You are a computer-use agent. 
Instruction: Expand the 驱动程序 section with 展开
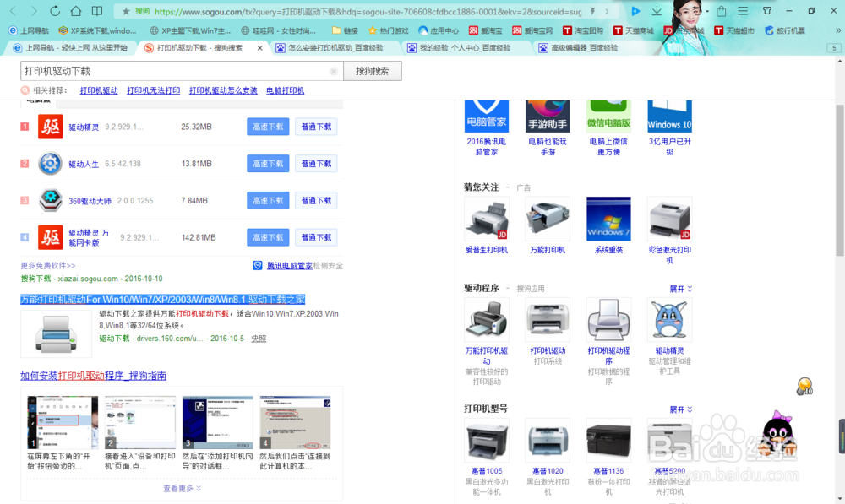tap(680, 290)
